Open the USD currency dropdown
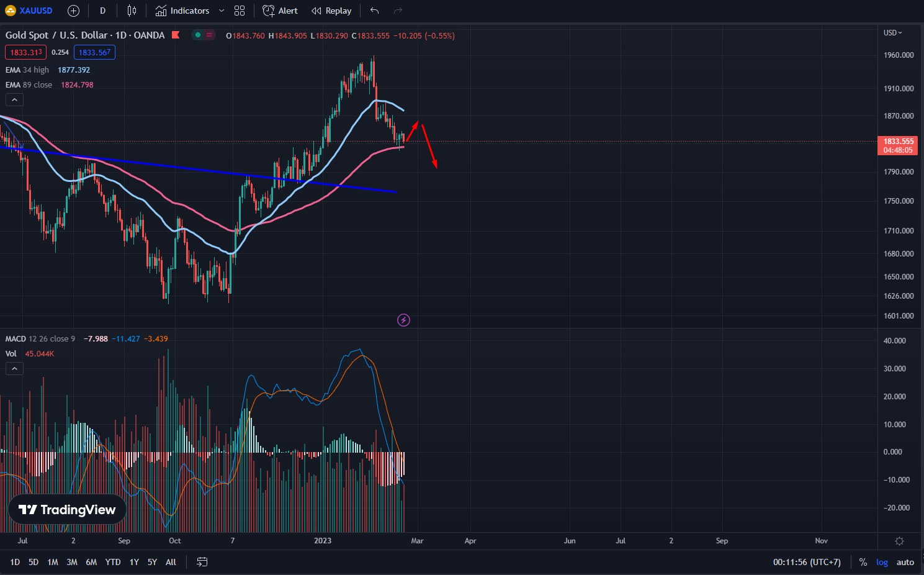 892,33
